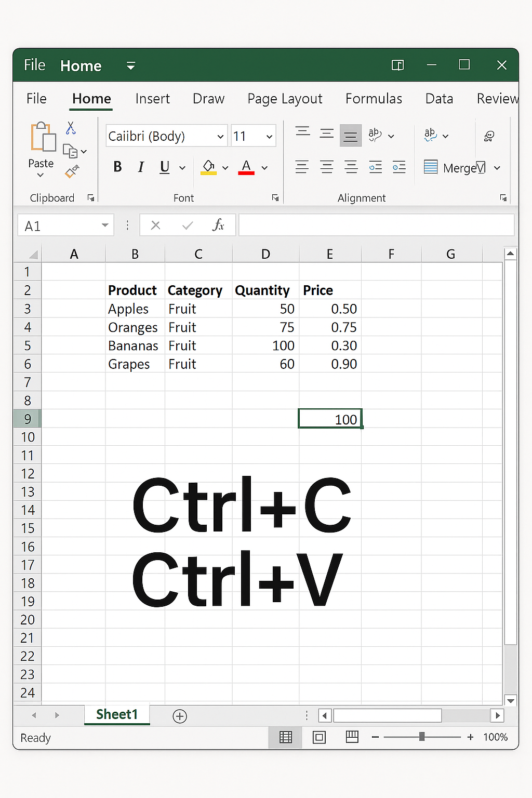Click Top Align icon
Viewport: 532px width, 798px height.
302,132
